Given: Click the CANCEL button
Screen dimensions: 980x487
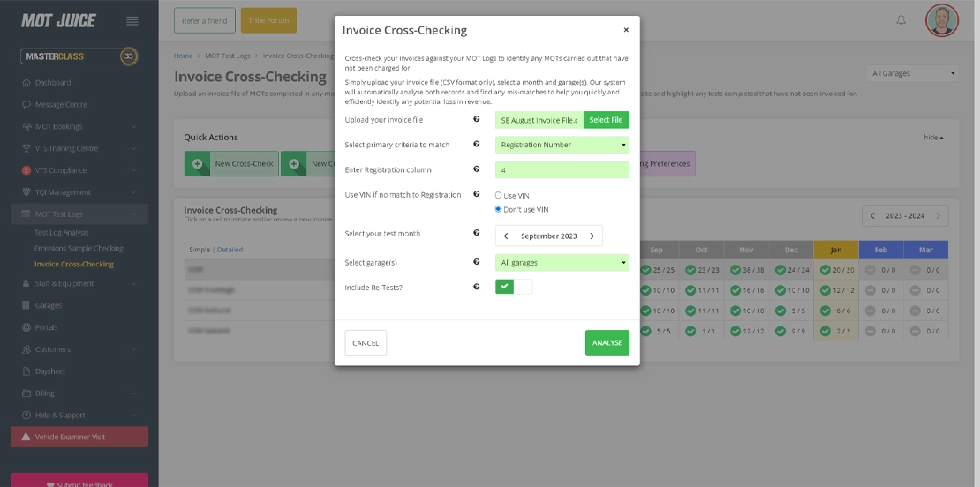Looking at the screenshot, I should tap(366, 343).
